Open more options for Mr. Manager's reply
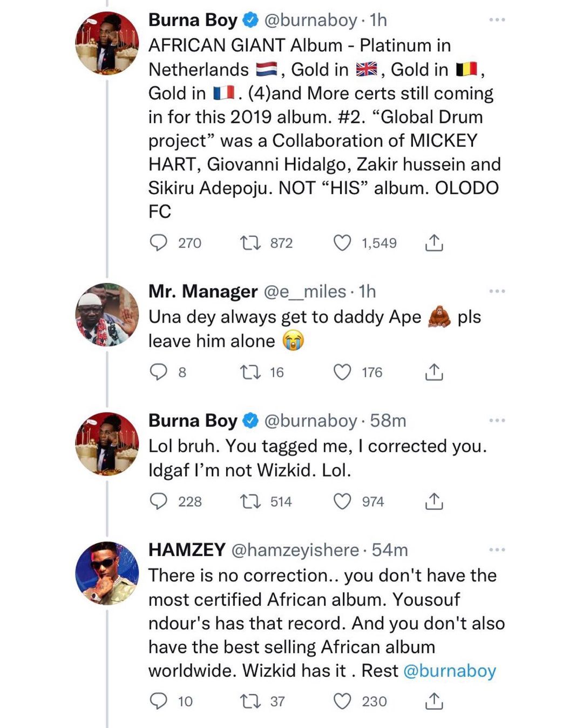The height and width of the screenshot is (728, 583). (x=497, y=291)
